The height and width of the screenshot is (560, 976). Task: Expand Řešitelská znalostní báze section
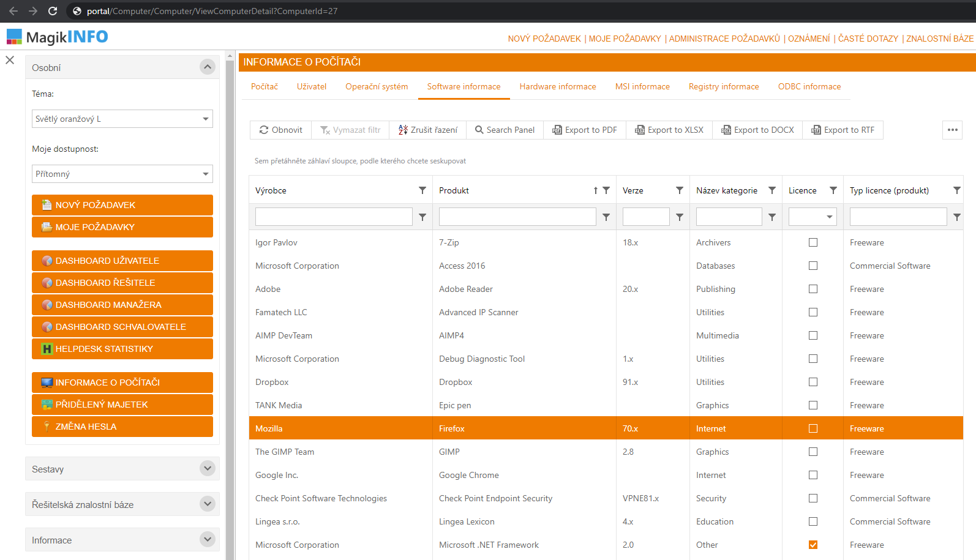point(208,504)
